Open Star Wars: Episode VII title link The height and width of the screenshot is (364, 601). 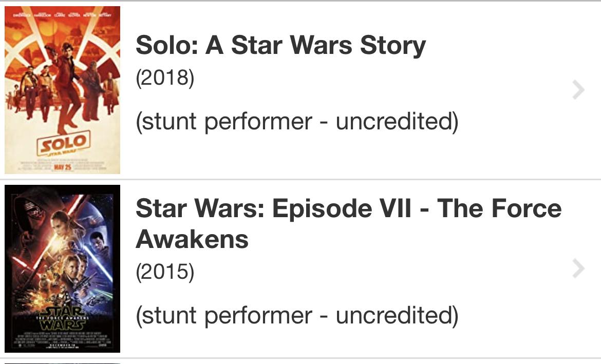tap(348, 208)
